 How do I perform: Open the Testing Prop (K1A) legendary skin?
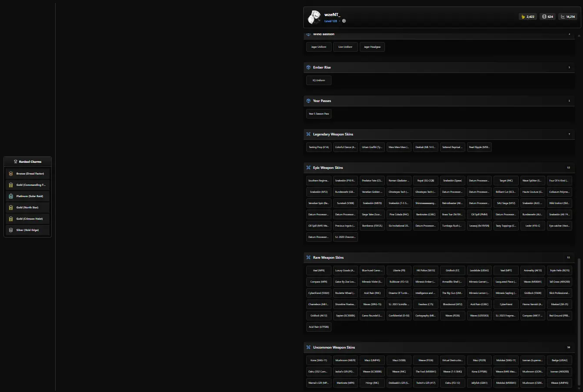pyautogui.click(x=319, y=147)
